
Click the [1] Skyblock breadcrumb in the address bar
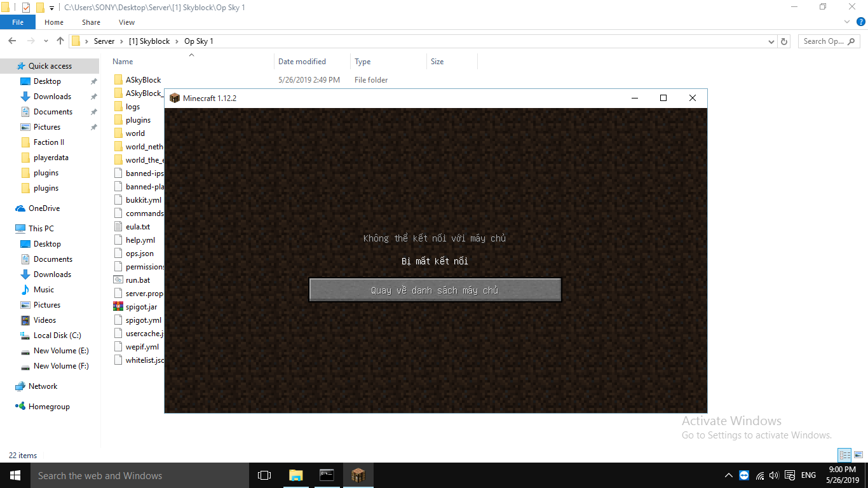tap(149, 41)
